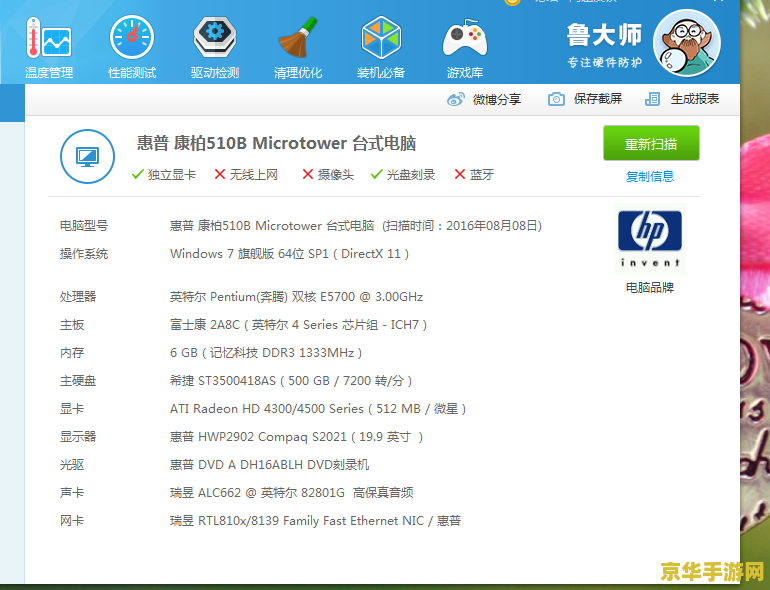Viewport: 770px width, 590px height.
Task: Click the 富士康 2A8C motherboard value
Action: (298, 325)
